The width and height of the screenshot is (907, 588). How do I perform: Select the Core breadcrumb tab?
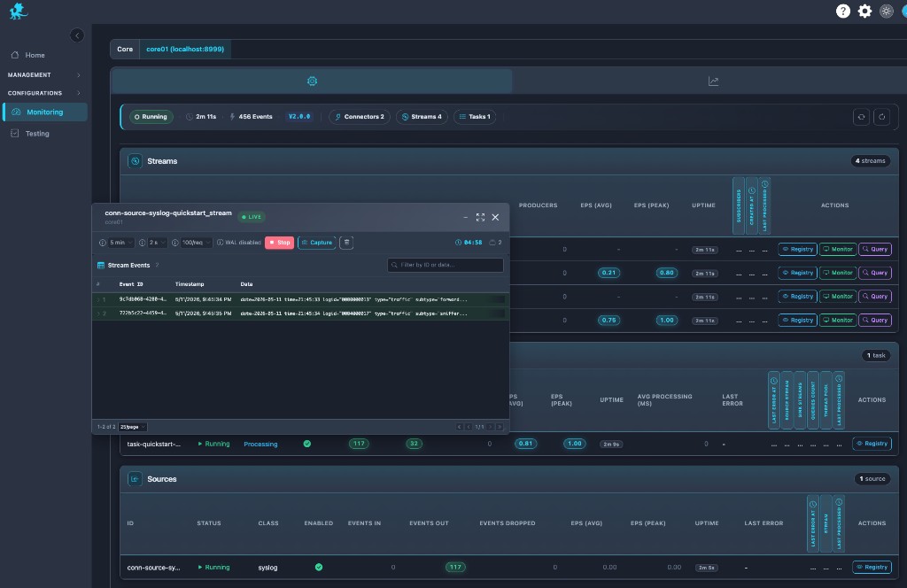125,49
